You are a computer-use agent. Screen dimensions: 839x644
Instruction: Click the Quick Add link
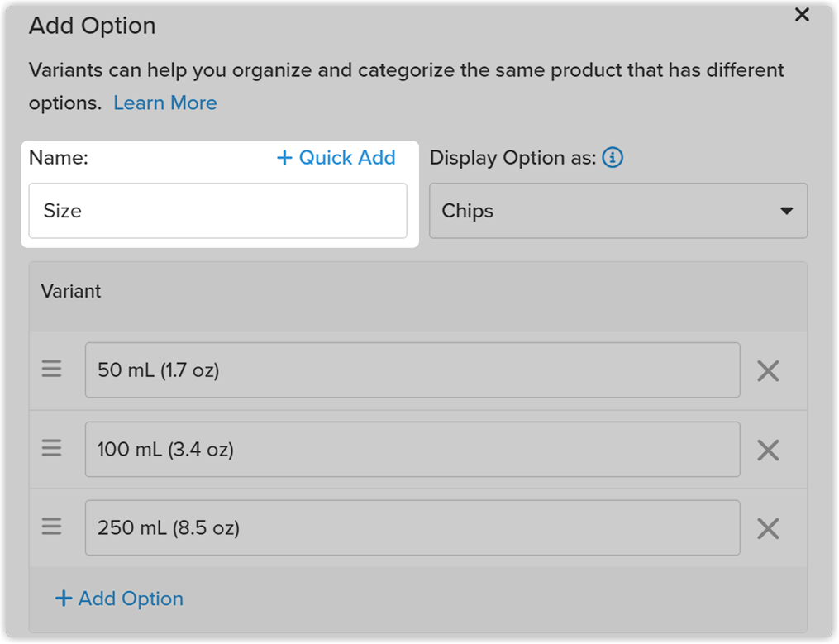336,157
